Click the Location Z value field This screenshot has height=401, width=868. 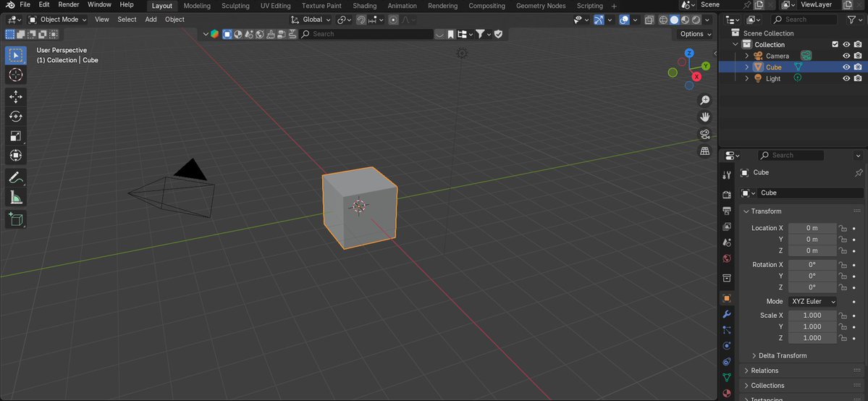click(x=812, y=251)
